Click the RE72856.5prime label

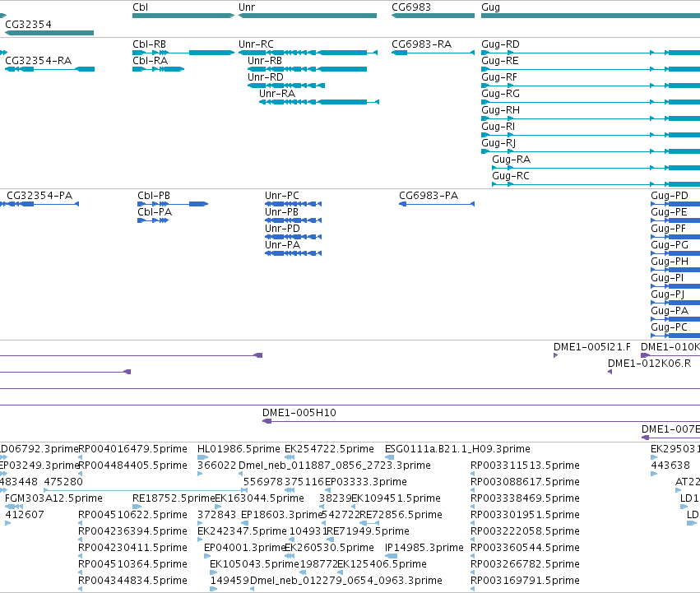(401, 515)
